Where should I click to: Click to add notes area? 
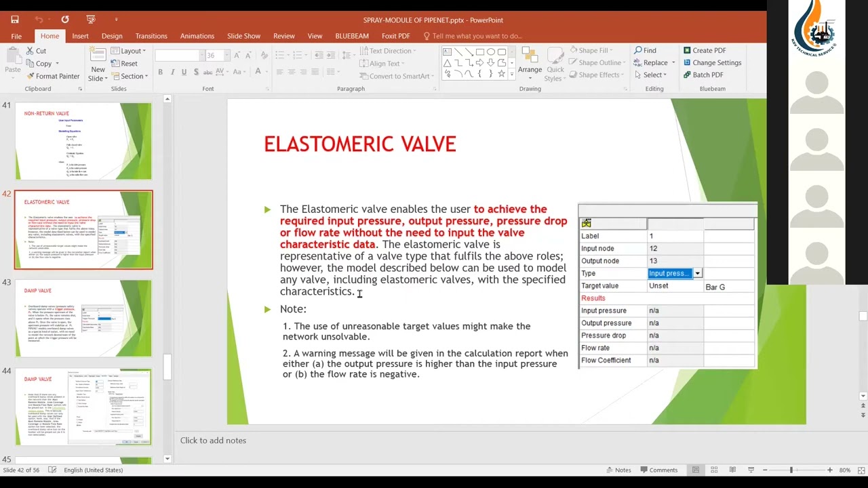[x=213, y=441]
